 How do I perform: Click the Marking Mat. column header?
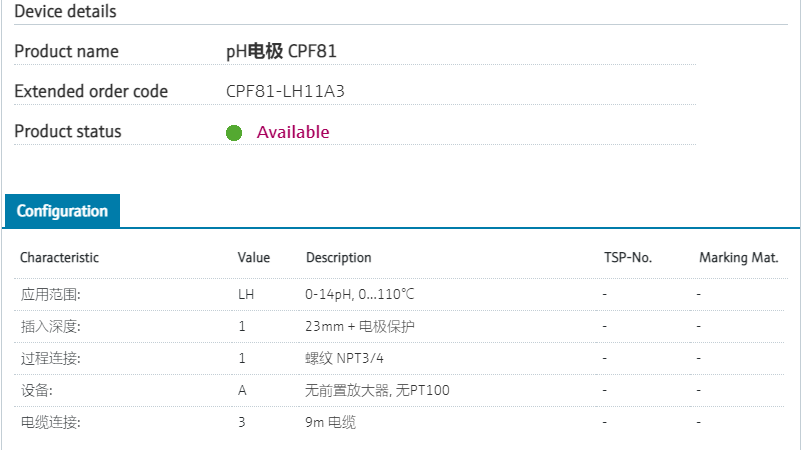point(738,258)
